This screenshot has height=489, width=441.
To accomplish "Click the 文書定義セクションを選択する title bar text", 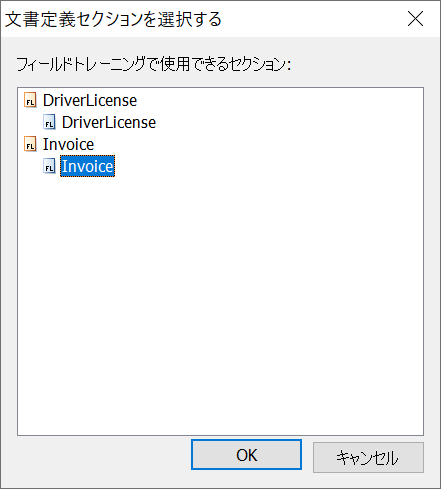I will pos(113,19).
